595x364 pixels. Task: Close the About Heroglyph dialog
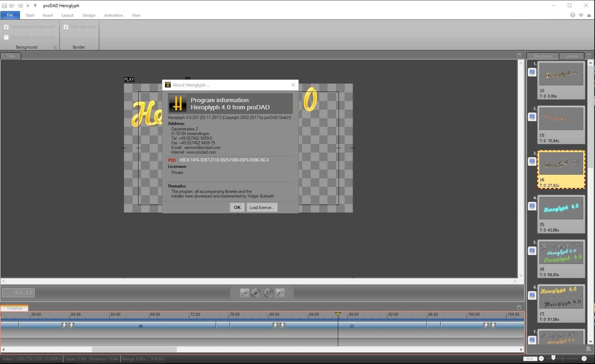[x=293, y=85]
